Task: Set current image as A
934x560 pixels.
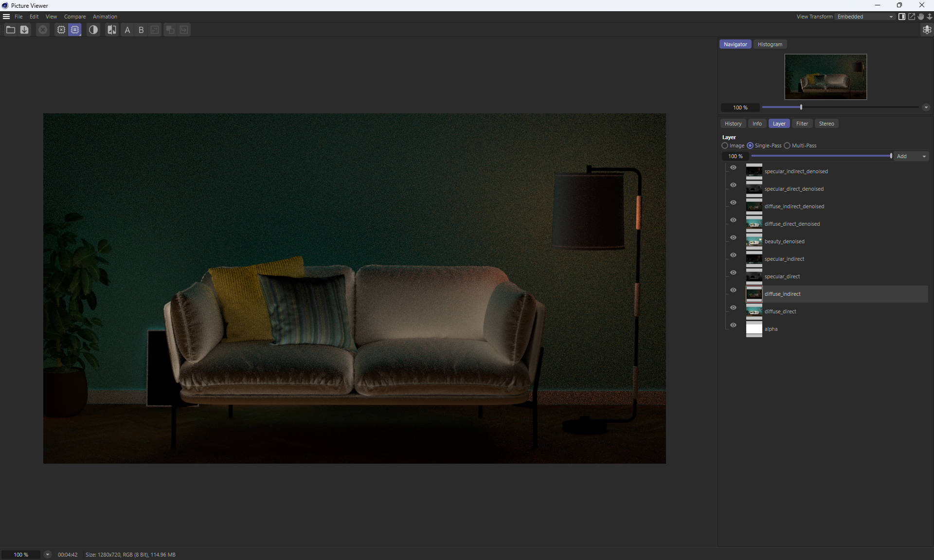Action: pyautogui.click(x=127, y=30)
